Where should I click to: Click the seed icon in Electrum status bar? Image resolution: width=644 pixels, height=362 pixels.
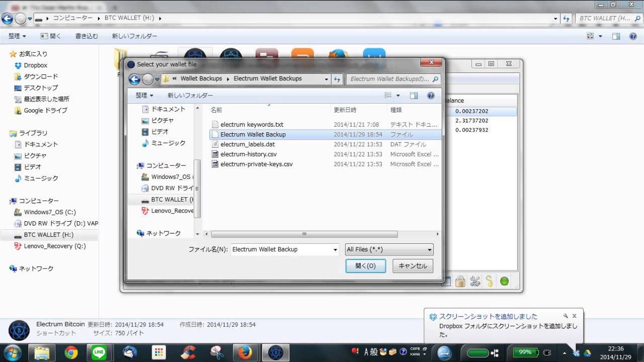click(x=490, y=281)
